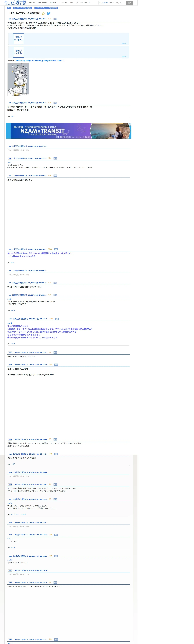Image resolution: width=194 pixels, height=644 pixels.
Task: Like post 12 with its heart icon
Action: pos(50,365)
